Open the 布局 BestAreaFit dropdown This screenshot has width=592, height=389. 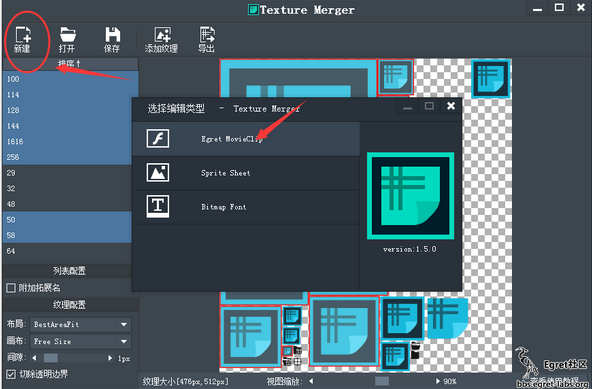(81, 324)
